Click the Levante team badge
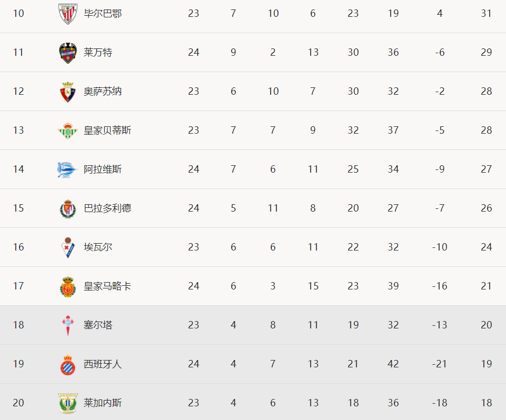Viewport: 506px width, 420px height. pos(68,53)
